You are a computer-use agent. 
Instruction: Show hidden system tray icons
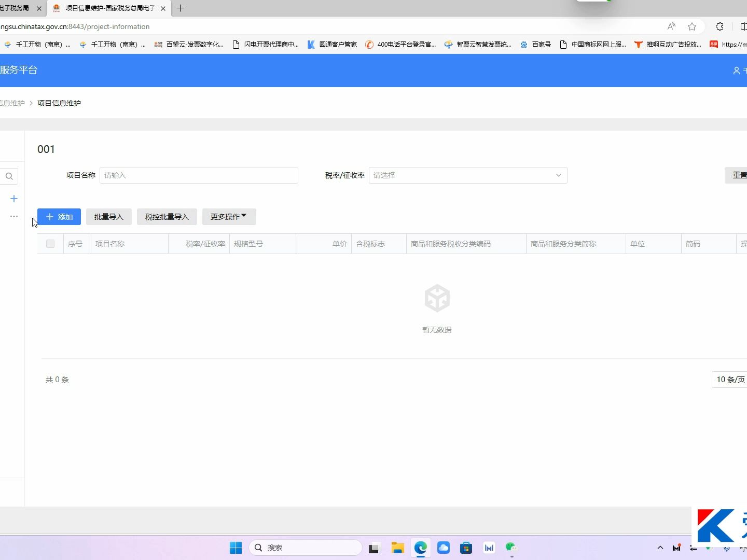click(x=660, y=548)
